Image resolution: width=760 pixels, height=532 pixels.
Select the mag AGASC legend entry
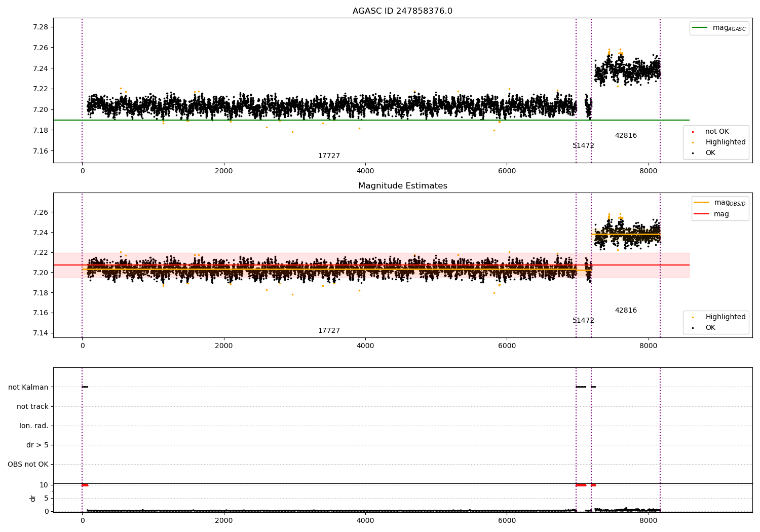coord(719,28)
